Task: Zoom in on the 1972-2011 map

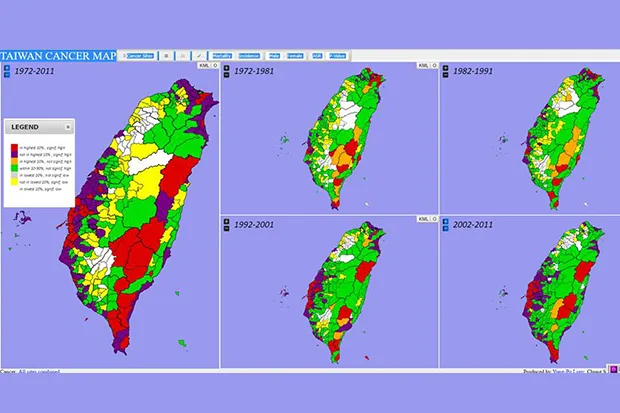Action: 7,68
